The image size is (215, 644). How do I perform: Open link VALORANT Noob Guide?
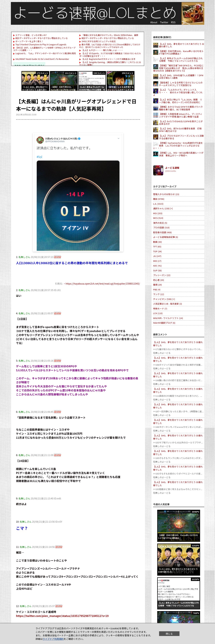click(42, 59)
